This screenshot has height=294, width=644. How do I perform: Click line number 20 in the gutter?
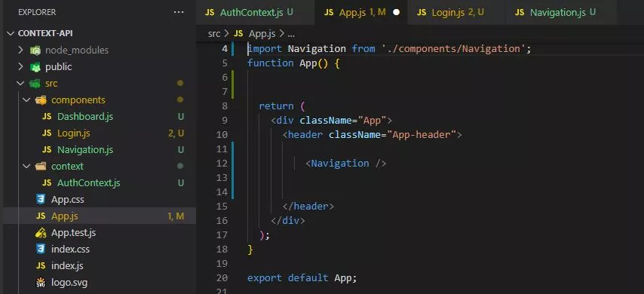[222, 278]
